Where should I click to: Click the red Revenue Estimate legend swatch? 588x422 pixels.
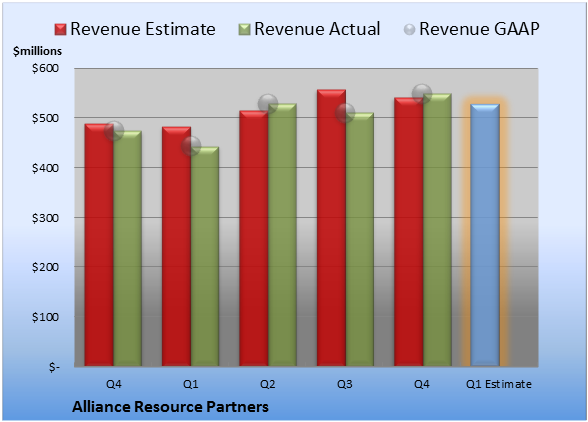click(60, 30)
